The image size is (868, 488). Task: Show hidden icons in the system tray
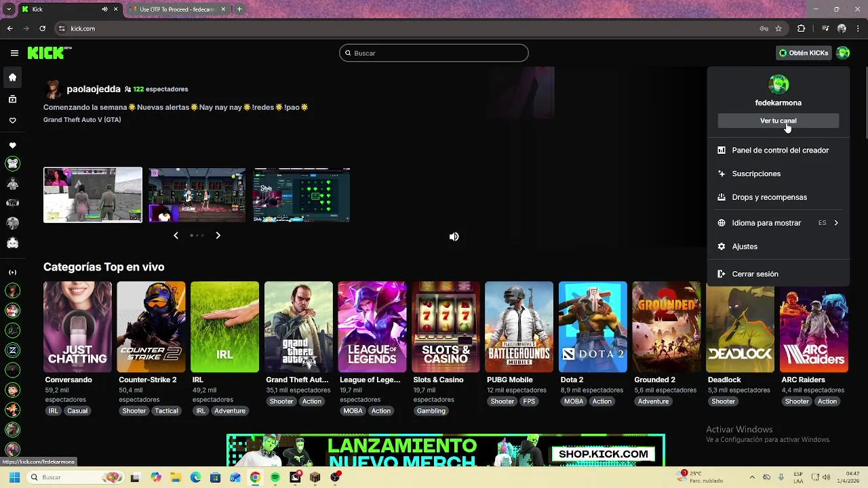coord(751,477)
